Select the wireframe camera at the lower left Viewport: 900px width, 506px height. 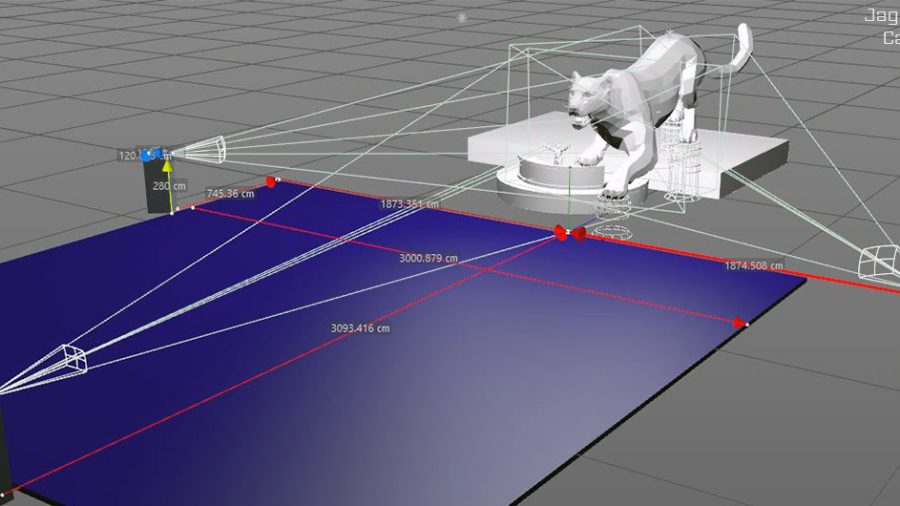(76, 360)
